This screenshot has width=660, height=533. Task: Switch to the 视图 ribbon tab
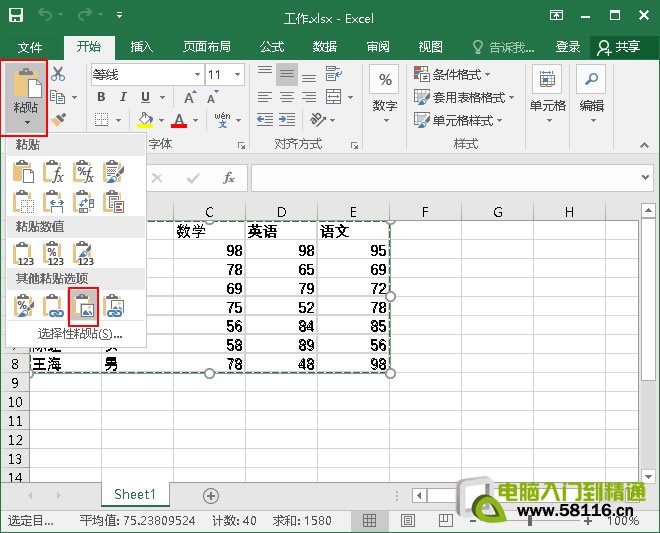(430, 47)
